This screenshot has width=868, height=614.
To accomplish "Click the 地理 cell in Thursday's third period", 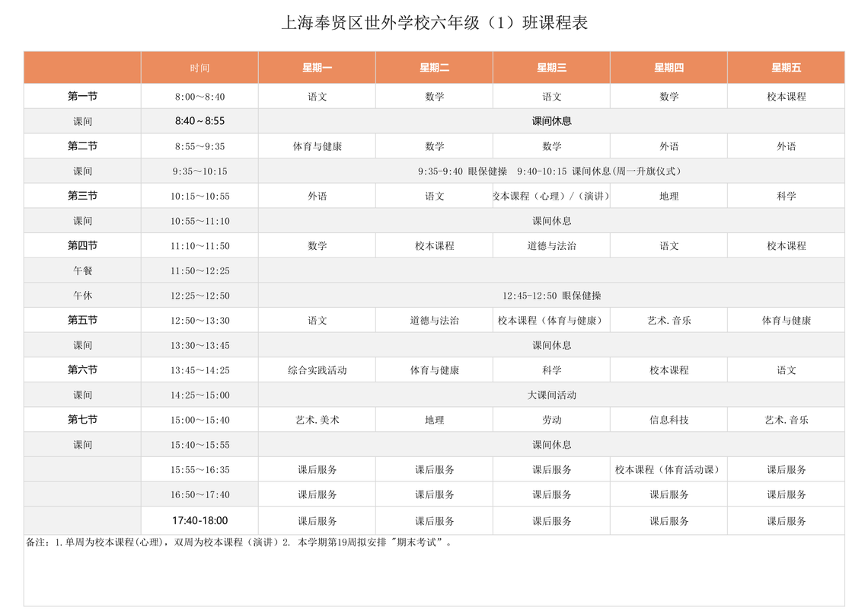I will pos(669,196).
